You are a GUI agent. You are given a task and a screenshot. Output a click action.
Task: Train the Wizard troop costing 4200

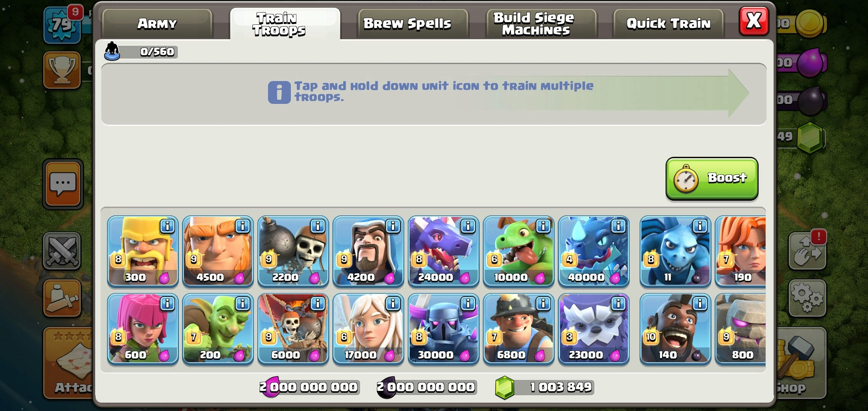(368, 251)
